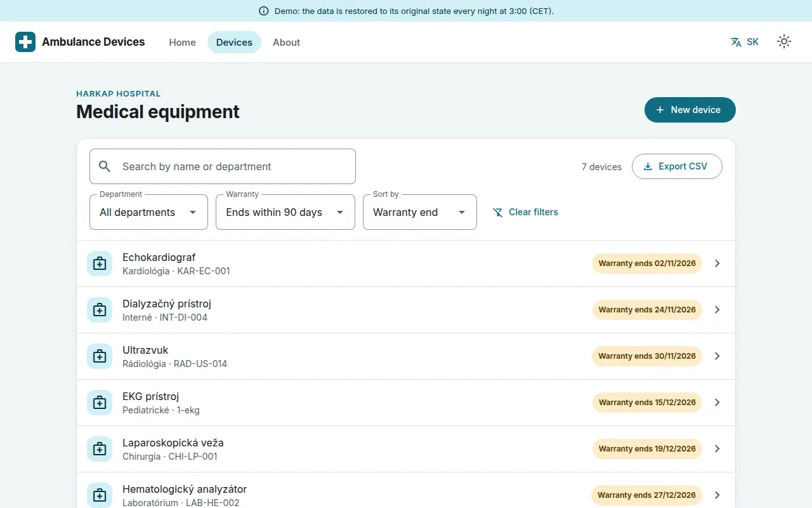Select the Devices nav tab
This screenshot has width=812, height=508.
[x=234, y=42]
